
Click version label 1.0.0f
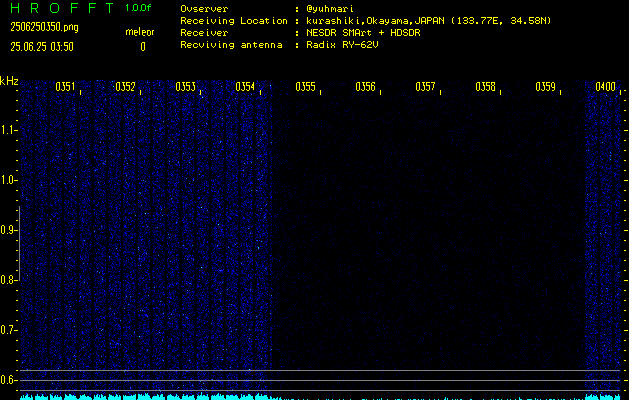point(138,8)
